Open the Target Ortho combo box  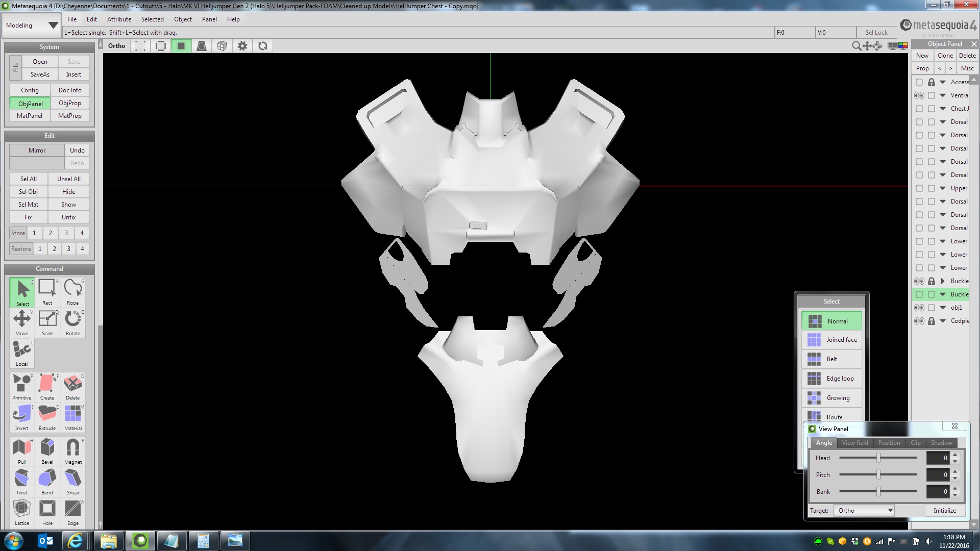(x=864, y=511)
